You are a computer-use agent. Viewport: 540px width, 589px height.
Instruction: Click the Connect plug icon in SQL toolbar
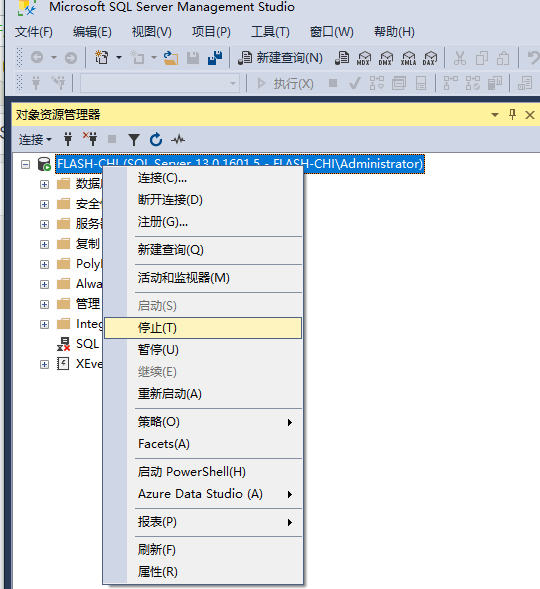pos(36,83)
